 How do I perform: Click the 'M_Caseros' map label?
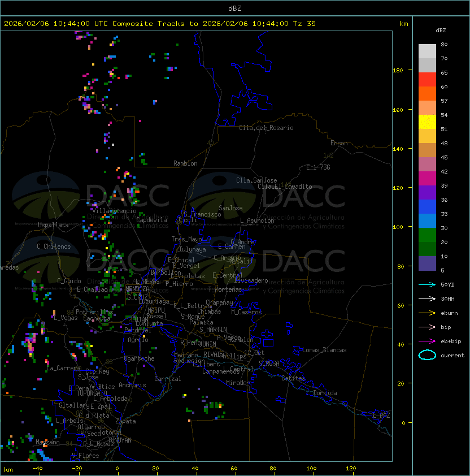click(x=246, y=312)
